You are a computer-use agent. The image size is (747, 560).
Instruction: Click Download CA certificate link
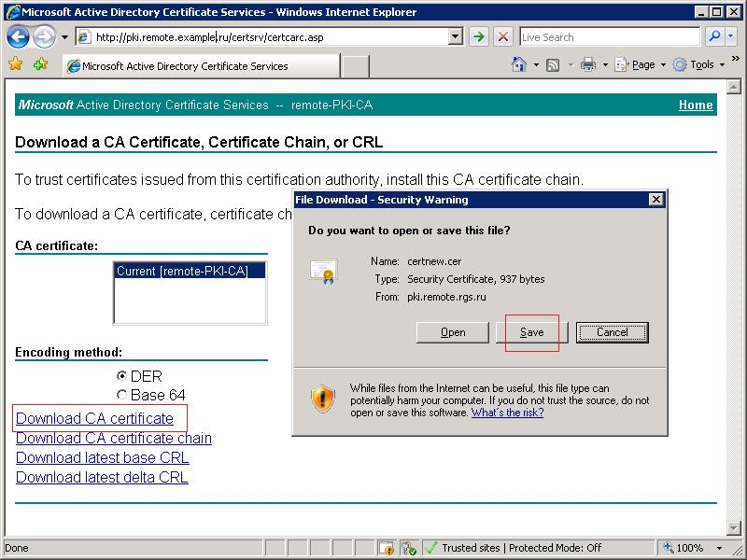[x=95, y=418]
